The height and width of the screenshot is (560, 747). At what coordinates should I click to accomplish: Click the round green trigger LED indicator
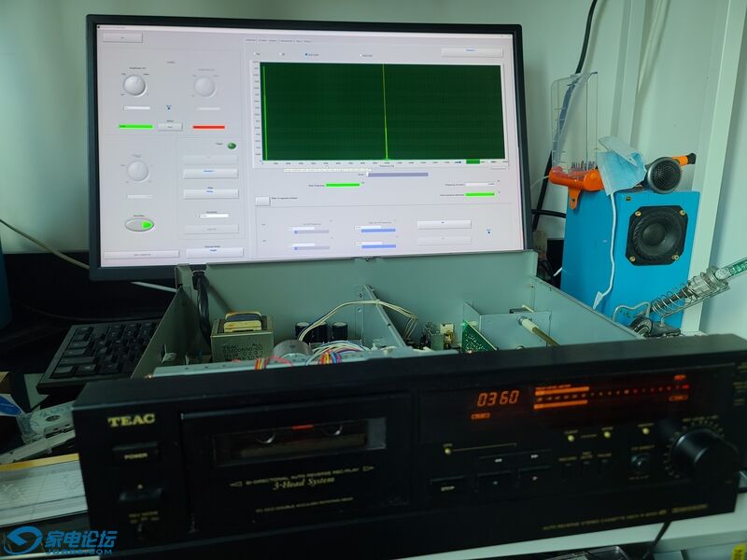tap(231, 146)
